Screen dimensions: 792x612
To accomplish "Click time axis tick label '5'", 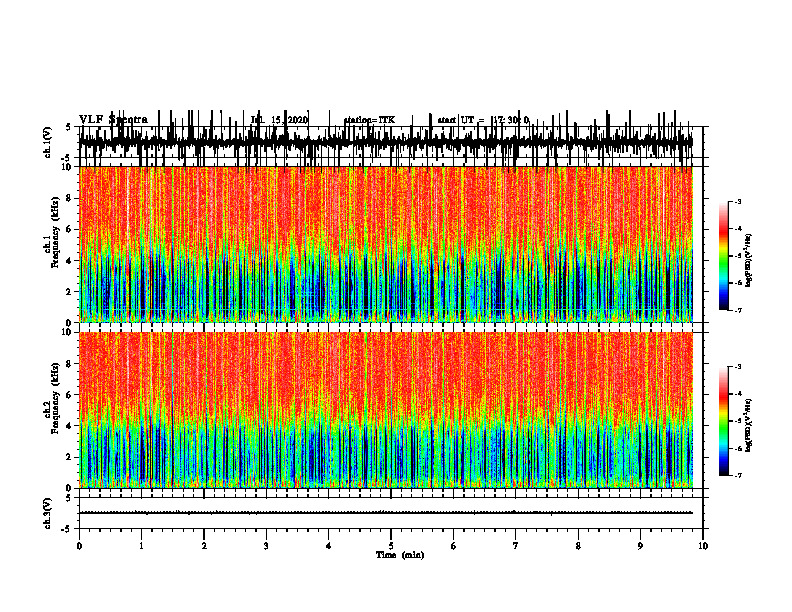I will click(x=391, y=546).
